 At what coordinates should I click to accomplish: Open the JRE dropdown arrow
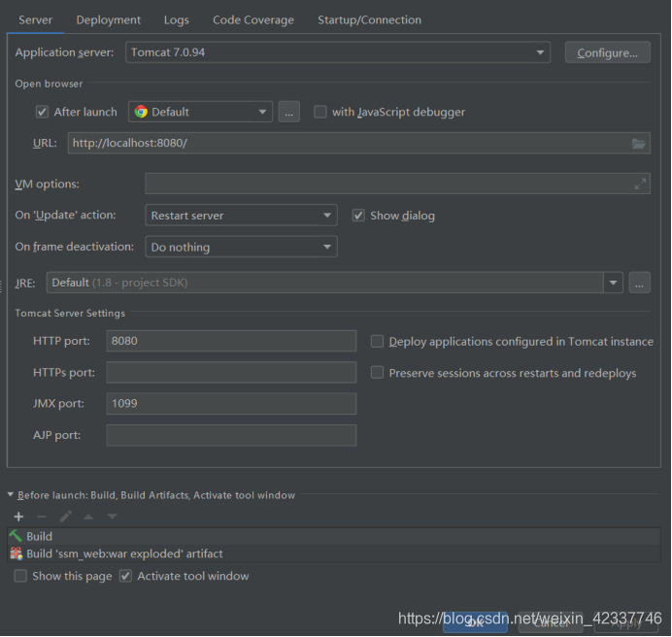[x=613, y=283]
